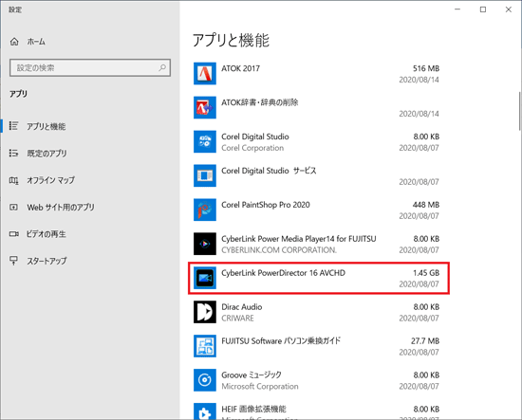The width and height of the screenshot is (522, 420).
Task: Click the アプリと機能 list icon
Action: pos(13,126)
